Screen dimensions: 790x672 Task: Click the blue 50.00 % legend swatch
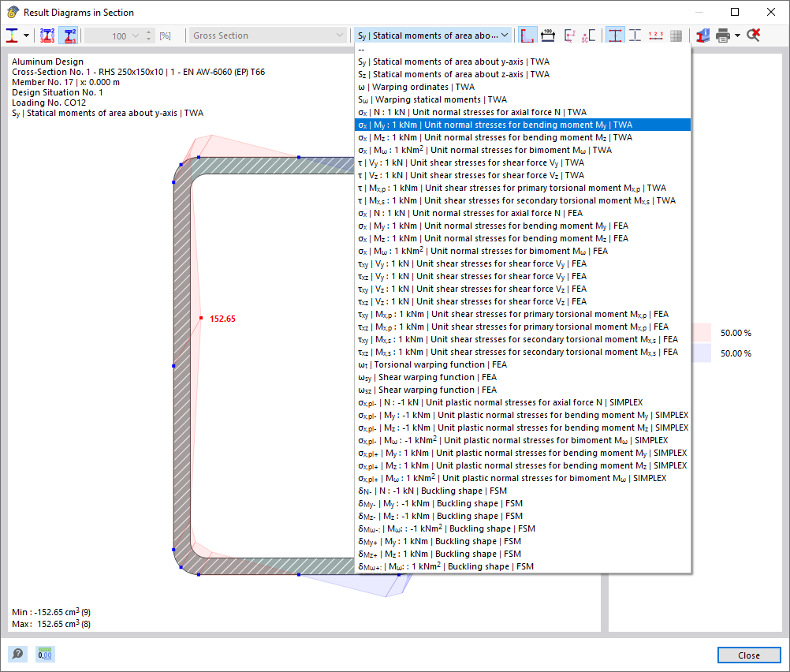pos(702,353)
